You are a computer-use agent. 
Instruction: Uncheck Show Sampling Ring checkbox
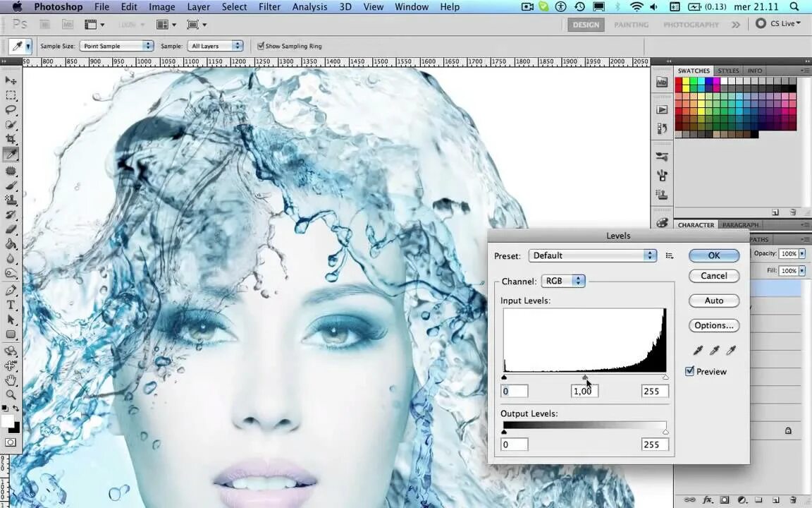coord(261,46)
